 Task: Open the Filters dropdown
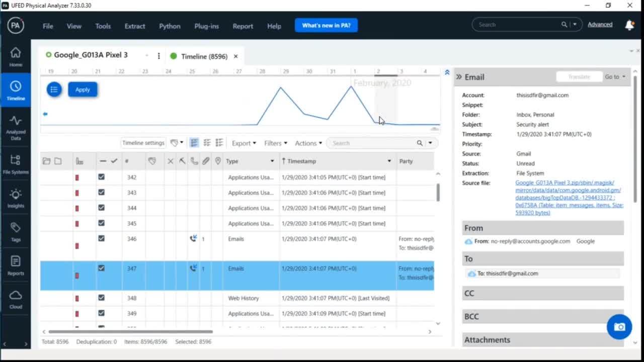(276, 143)
